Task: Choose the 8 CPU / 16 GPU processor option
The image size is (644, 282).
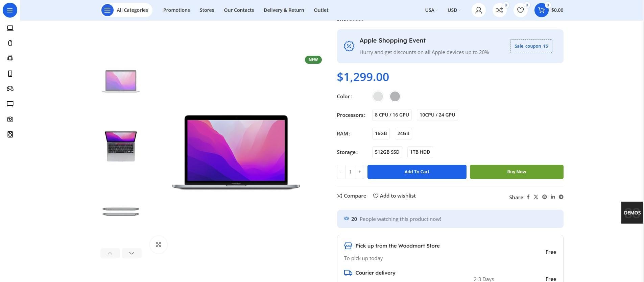Action: tap(392, 115)
